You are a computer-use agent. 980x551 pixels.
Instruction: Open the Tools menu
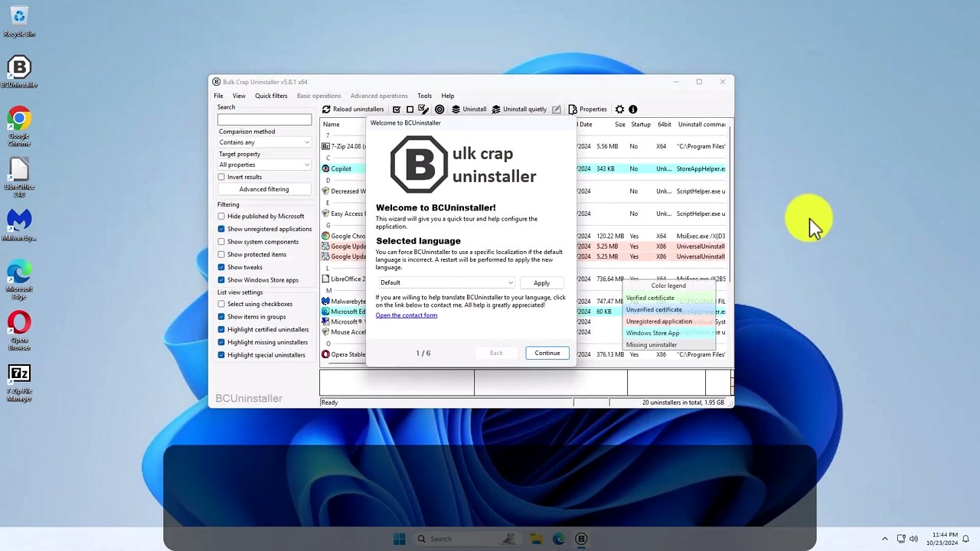coord(424,96)
